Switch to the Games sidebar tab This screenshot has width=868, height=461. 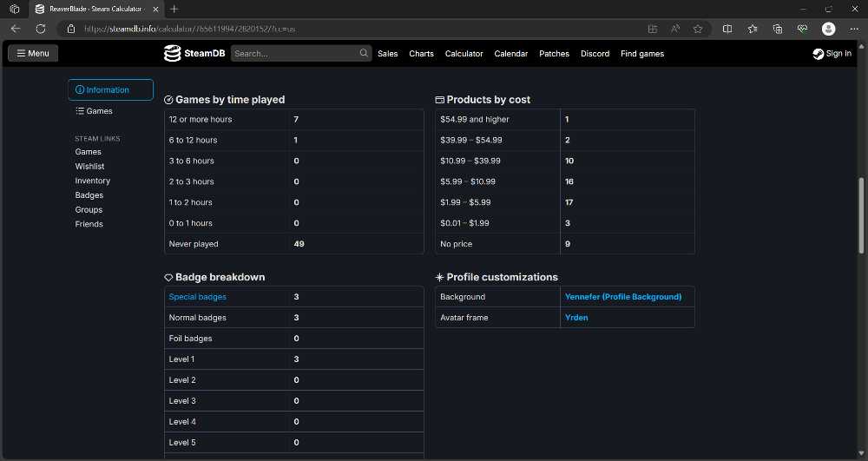95,110
